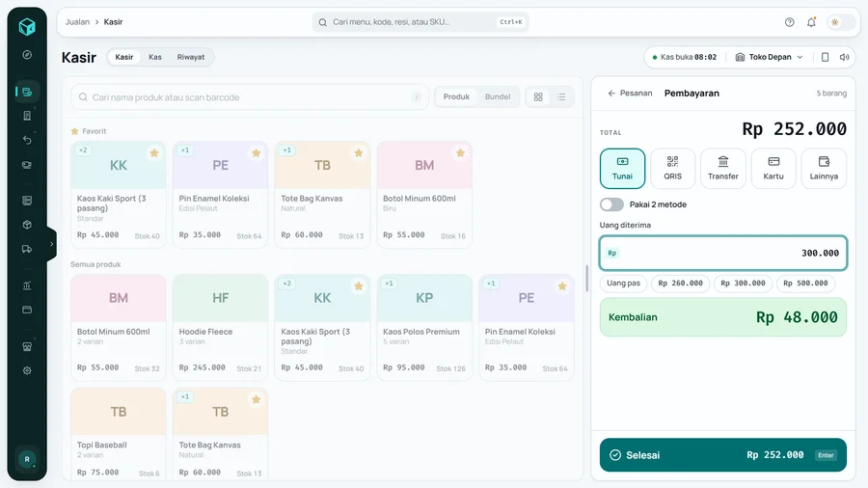This screenshot has width=868, height=488.
Task: Choose Transfer bank payment option
Action: point(723,168)
